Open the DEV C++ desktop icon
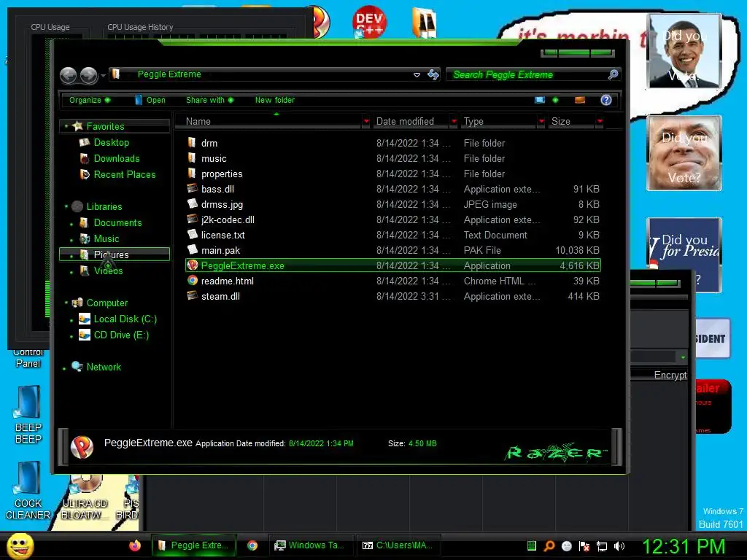 370,22
